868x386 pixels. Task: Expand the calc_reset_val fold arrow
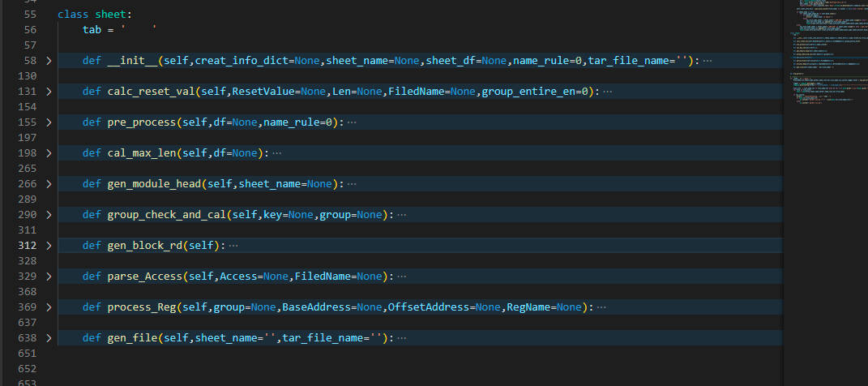(x=49, y=92)
